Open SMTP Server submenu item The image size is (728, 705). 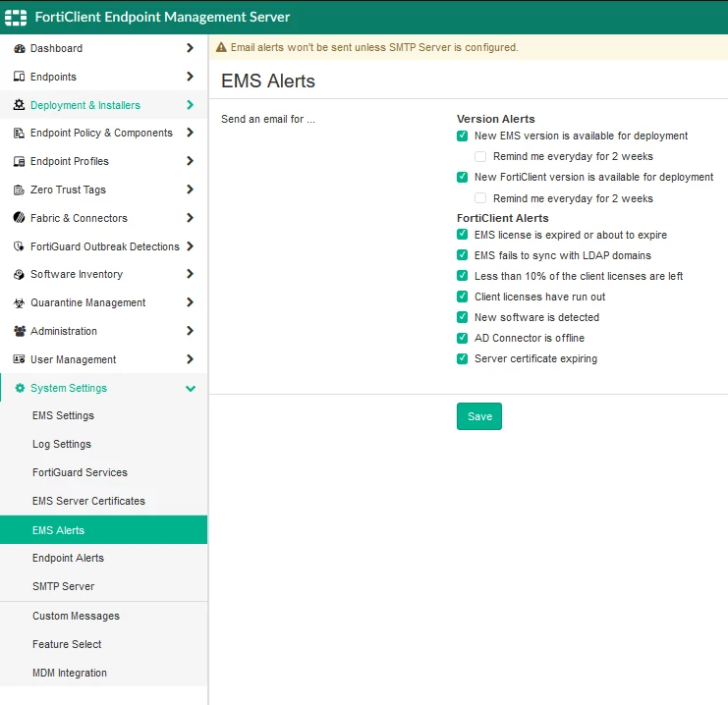(x=103, y=586)
